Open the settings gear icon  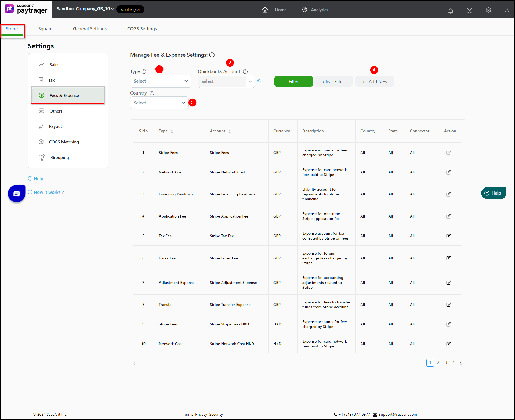click(488, 10)
